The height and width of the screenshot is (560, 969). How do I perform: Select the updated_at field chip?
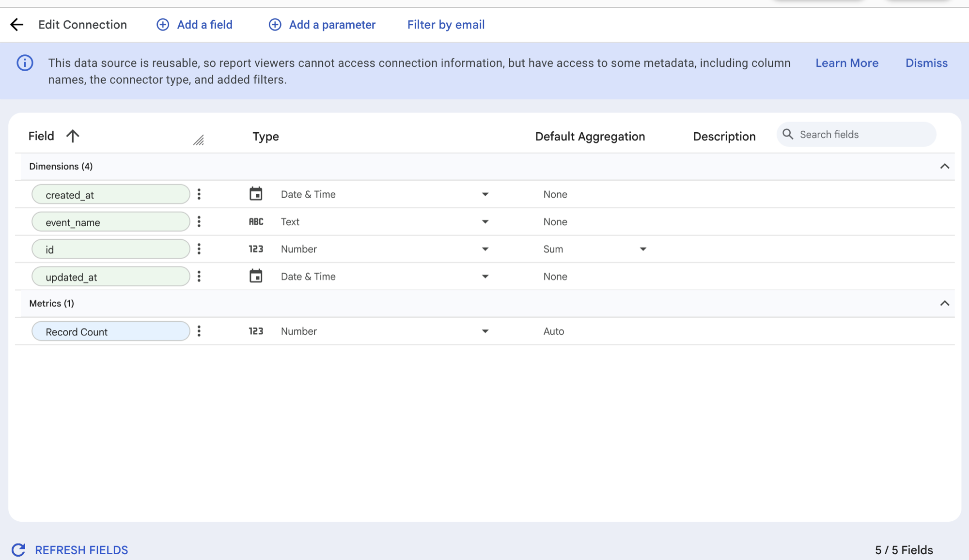(x=111, y=277)
